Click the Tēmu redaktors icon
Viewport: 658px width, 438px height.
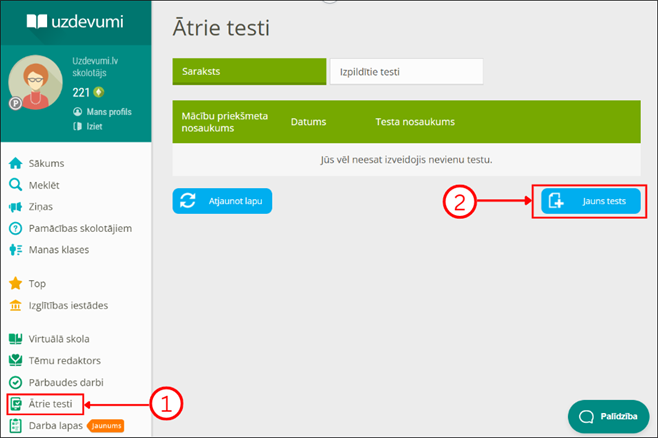coord(16,360)
